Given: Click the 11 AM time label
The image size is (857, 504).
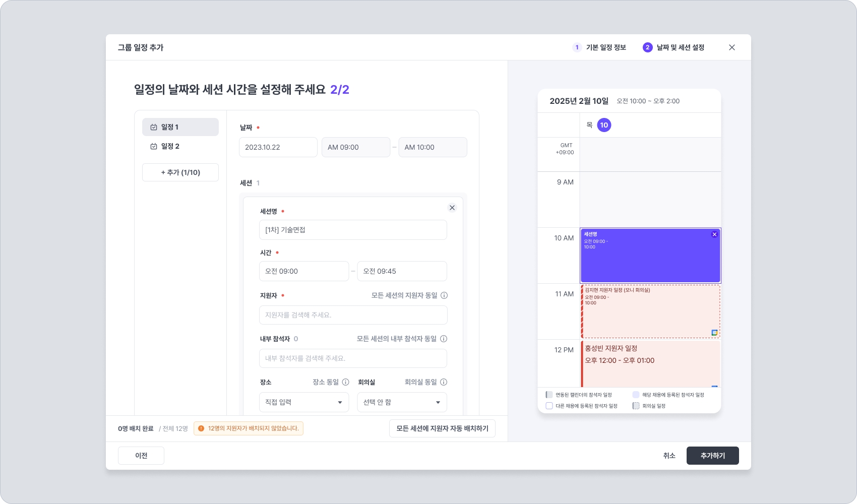Looking at the screenshot, I should [565, 294].
